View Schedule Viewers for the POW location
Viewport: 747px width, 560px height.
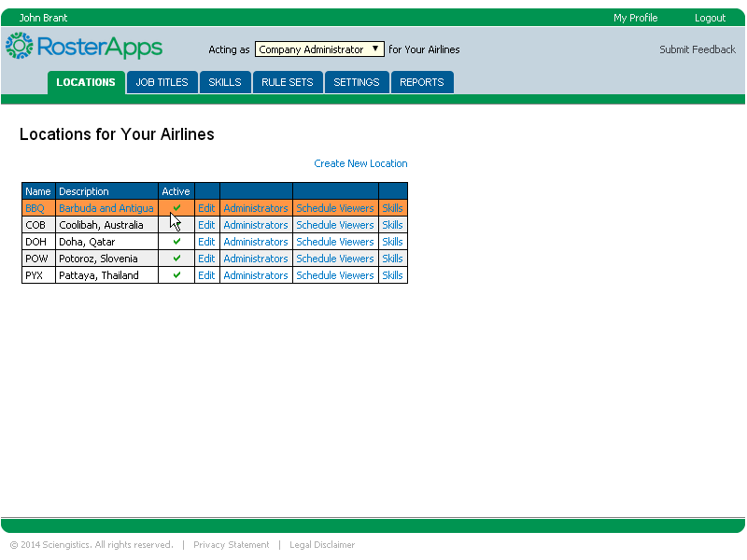coord(334,259)
